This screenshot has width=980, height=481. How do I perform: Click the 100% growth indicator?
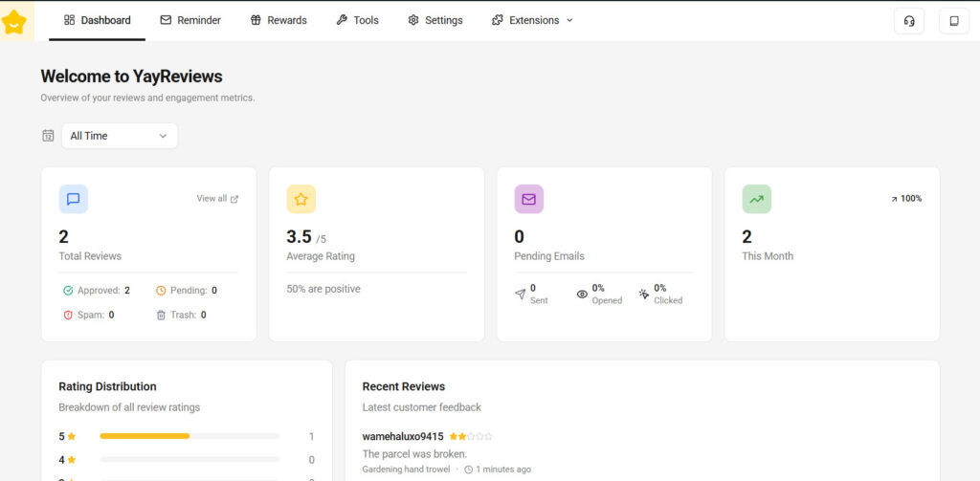tap(906, 199)
